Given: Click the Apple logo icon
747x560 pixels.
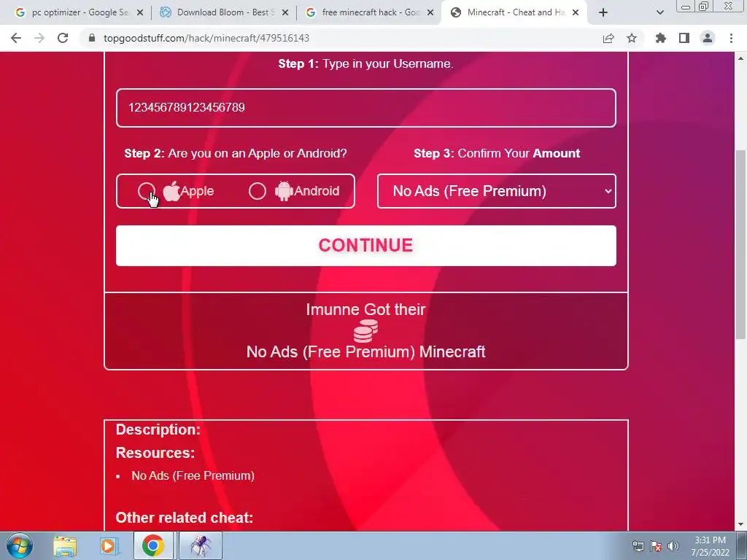Looking at the screenshot, I should click(x=171, y=191).
